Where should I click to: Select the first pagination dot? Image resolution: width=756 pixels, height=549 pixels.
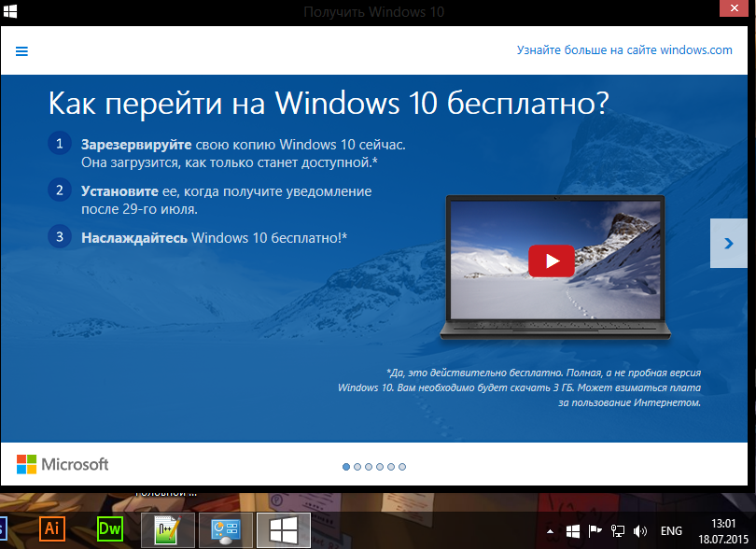(346, 466)
